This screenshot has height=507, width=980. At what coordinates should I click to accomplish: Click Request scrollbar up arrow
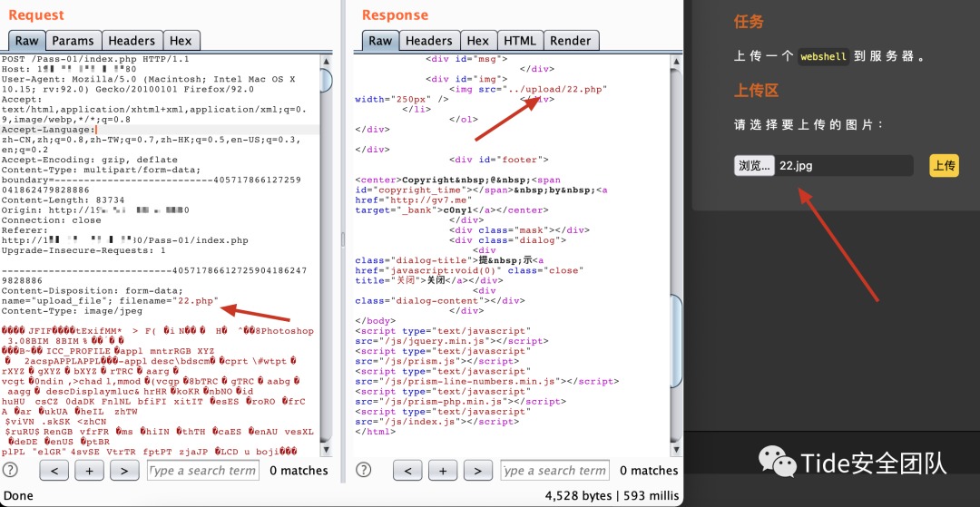(x=327, y=62)
